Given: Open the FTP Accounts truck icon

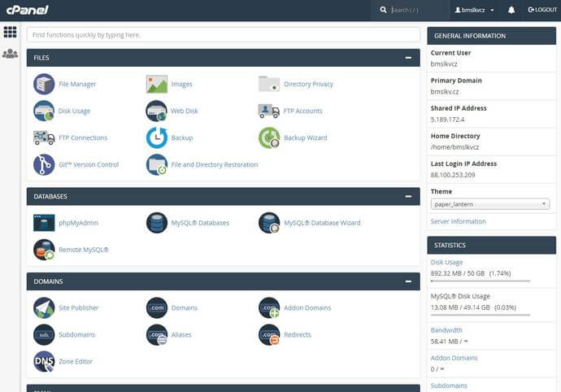Looking at the screenshot, I should tap(269, 111).
